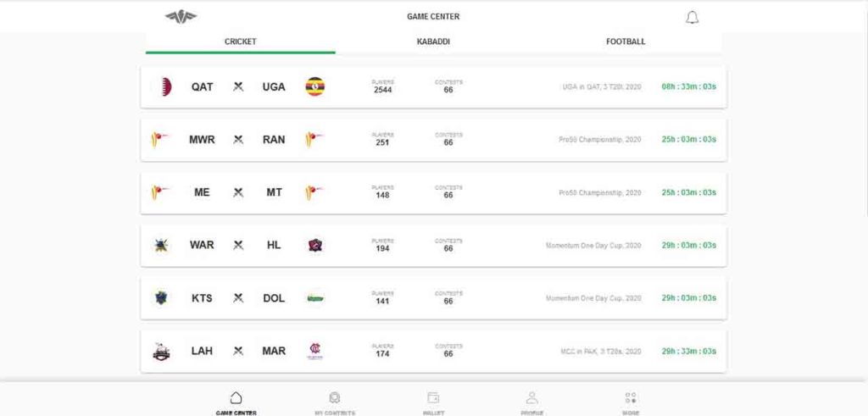The height and width of the screenshot is (416, 868).
Task: Click the HL team logo
Action: click(315, 245)
